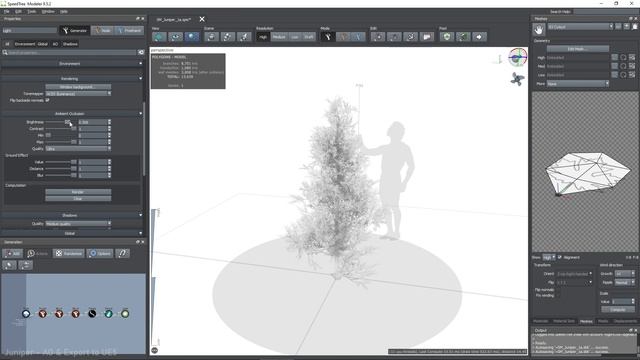
Task: Click the property search field
Action: [69, 53]
